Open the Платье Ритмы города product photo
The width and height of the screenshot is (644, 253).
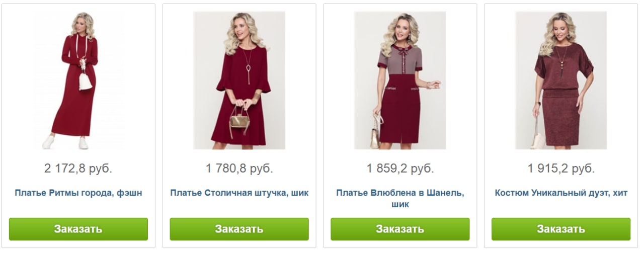point(78,80)
